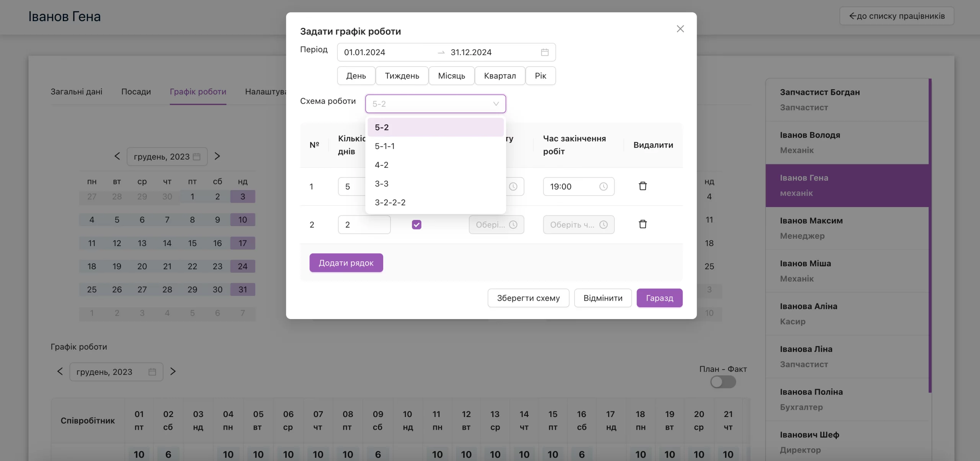Switch to the Посади tab
The image size is (980, 461).
coord(136,91)
